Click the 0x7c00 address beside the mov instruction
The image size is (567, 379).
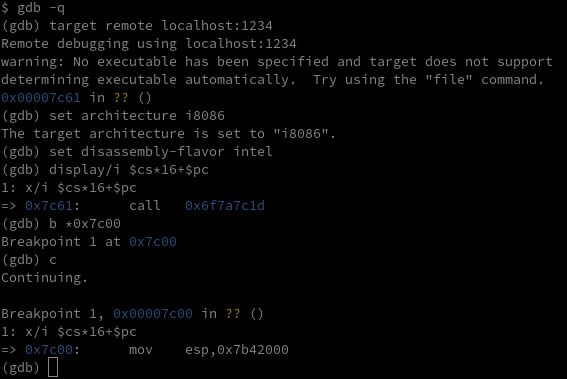pyautogui.click(x=49, y=349)
